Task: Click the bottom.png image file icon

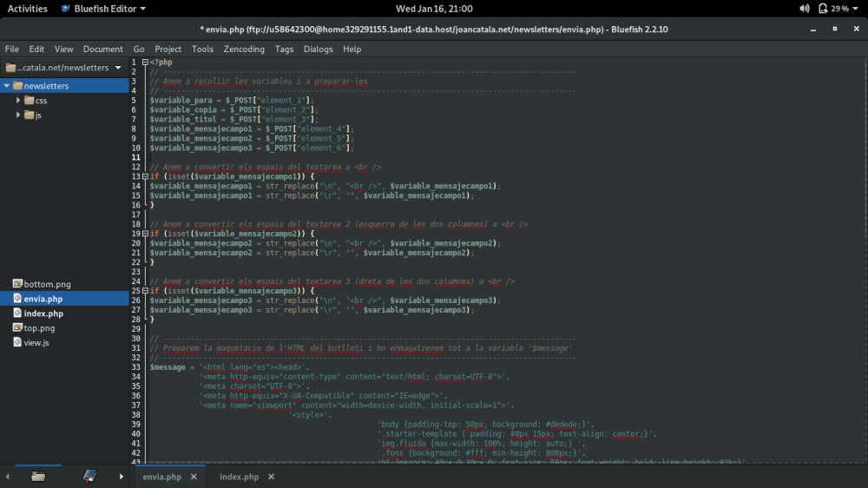Action: click(17, 284)
